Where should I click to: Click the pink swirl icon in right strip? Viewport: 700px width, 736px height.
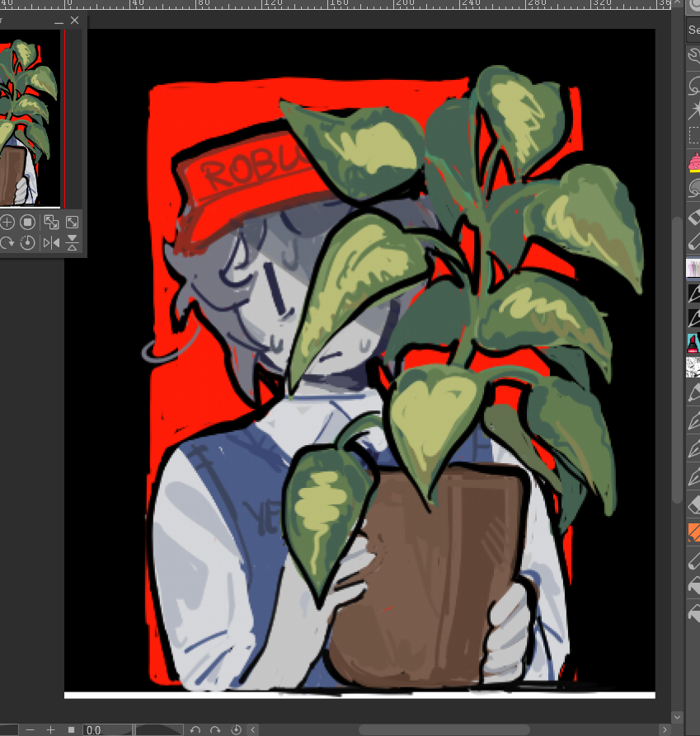pos(694,163)
